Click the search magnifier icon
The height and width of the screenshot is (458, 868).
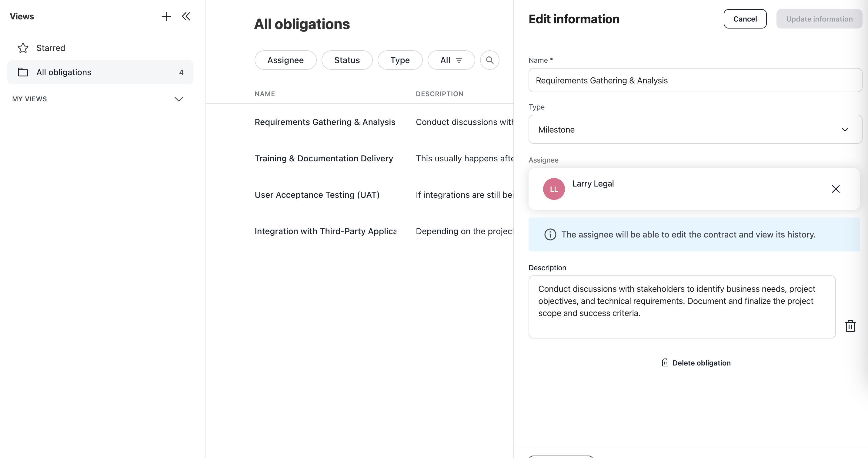tap(489, 60)
